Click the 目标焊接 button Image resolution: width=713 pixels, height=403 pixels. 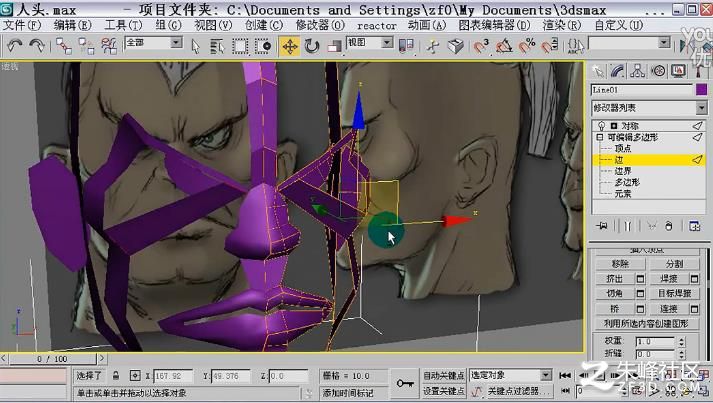click(x=674, y=294)
